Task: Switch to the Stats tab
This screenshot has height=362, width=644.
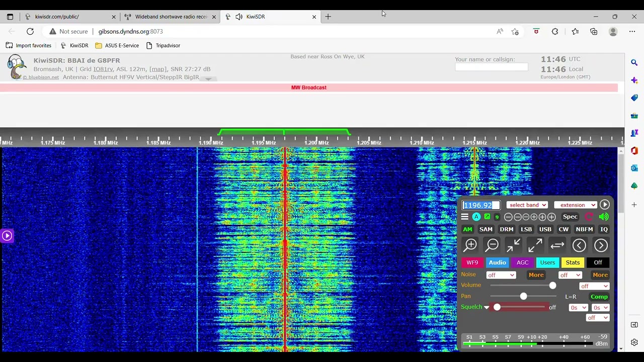Action: pyautogui.click(x=573, y=262)
